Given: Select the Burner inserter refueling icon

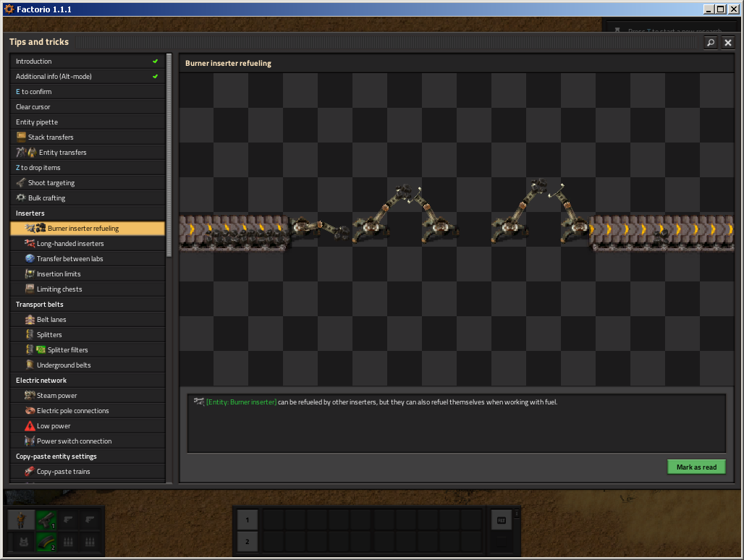Looking at the screenshot, I should tap(35, 228).
